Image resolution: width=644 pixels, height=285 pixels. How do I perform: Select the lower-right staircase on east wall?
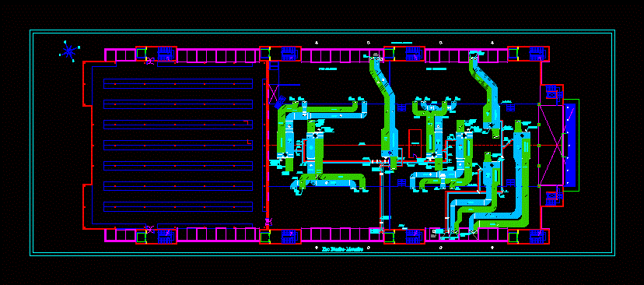(x=551, y=199)
